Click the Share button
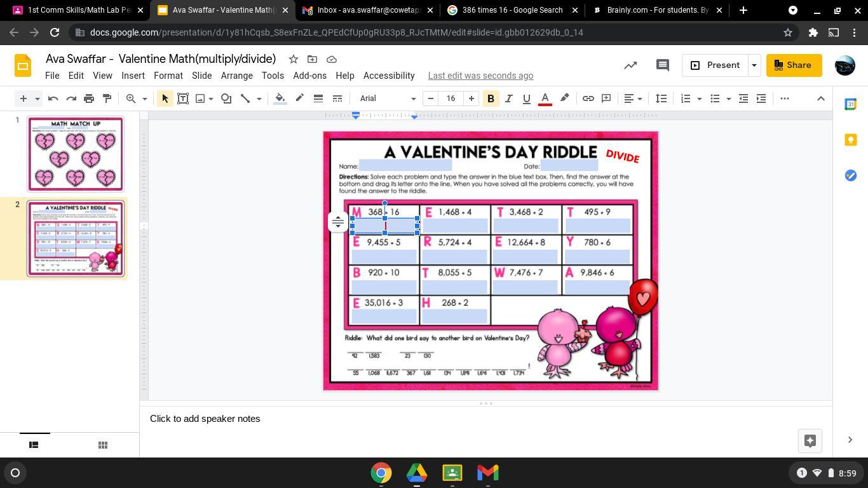This screenshot has width=868, height=488. [794, 65]
